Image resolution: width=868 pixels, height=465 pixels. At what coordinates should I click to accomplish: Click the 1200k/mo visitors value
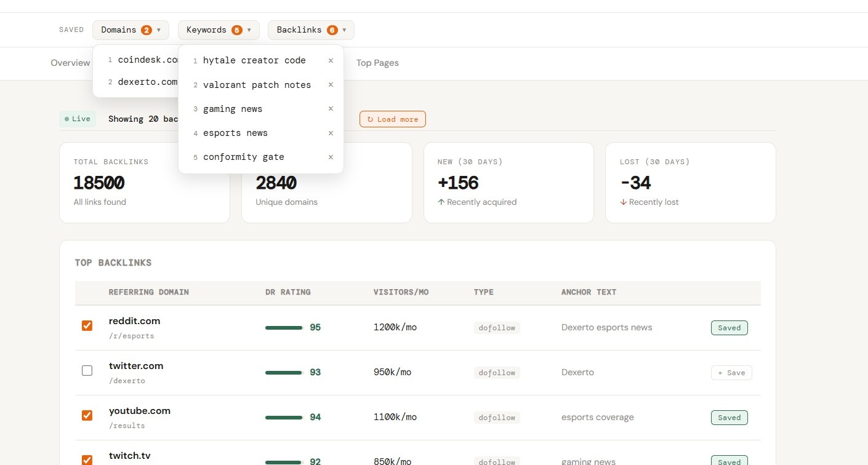[x=395, y=327]
